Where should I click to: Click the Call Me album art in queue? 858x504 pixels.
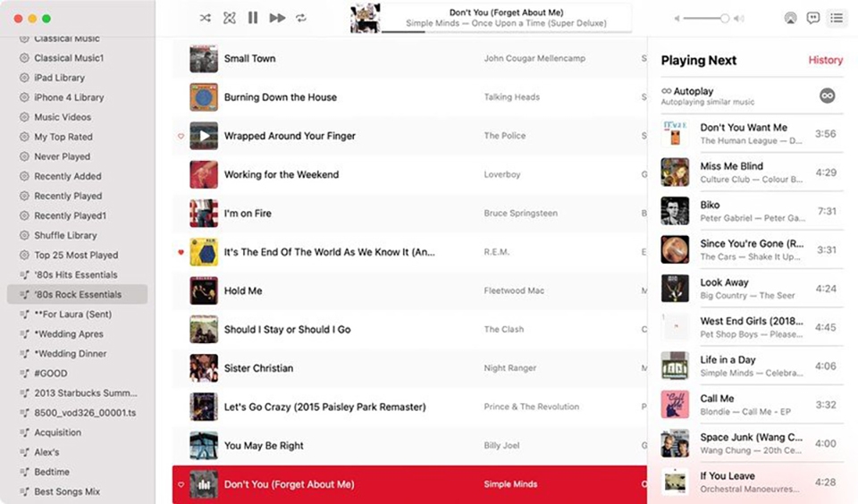[x=675, y=405]
